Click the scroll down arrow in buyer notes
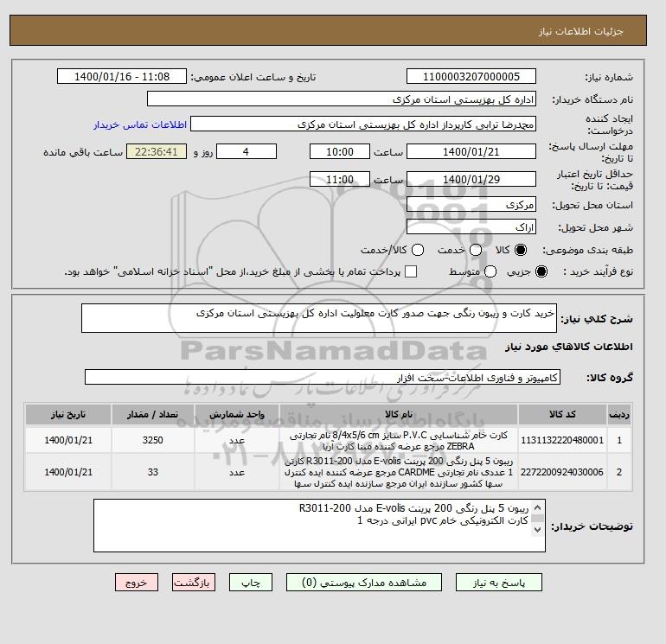This screenshot has width=666, height=644. [537, 529]
